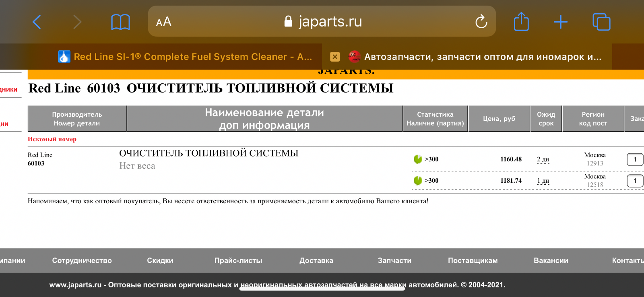Click the 'Red Line' manufacturer cell
Viewport: 644px width, 297px height.
[x=40, y=155]
